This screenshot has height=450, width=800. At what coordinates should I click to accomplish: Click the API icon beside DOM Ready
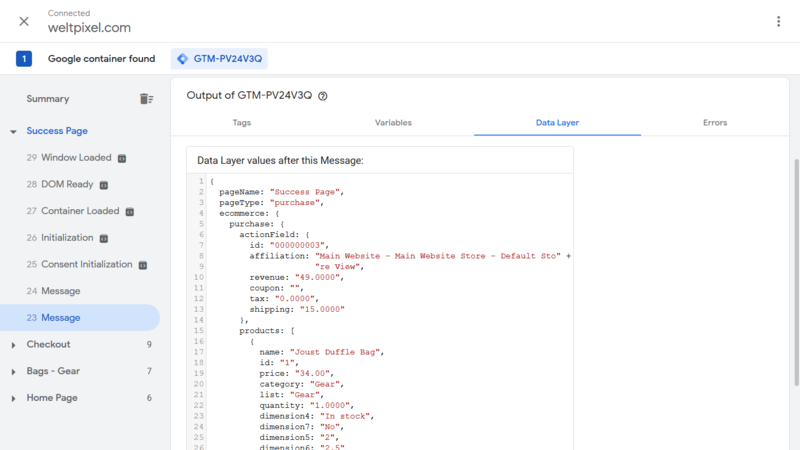tap(104, 185)
